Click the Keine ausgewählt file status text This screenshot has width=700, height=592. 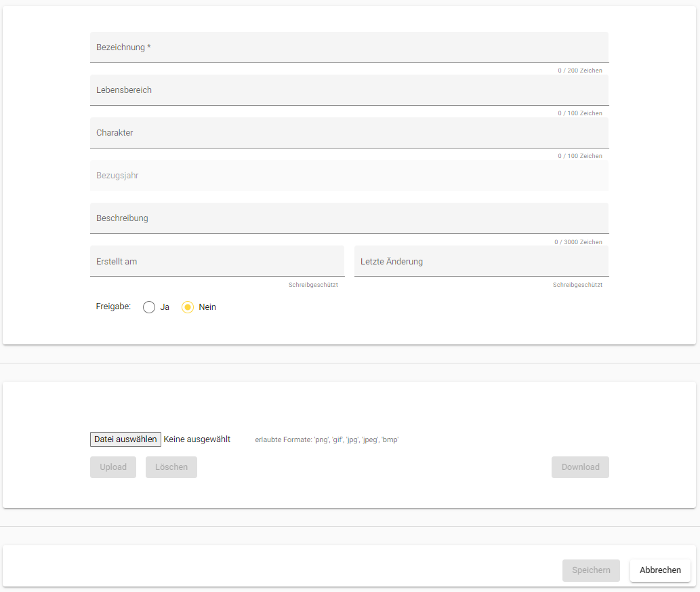click(197, 439)
